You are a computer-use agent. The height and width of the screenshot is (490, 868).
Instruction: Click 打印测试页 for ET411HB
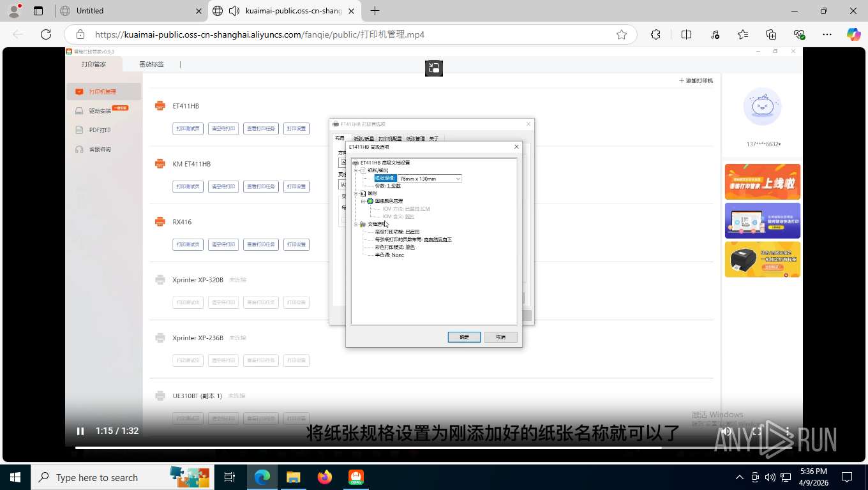tap(188, 128)
